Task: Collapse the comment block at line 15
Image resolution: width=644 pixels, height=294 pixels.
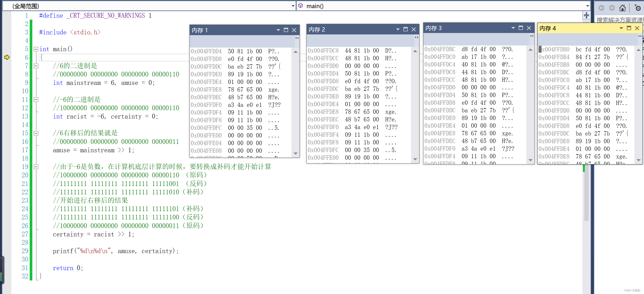Action: click(x=36, y=133)
